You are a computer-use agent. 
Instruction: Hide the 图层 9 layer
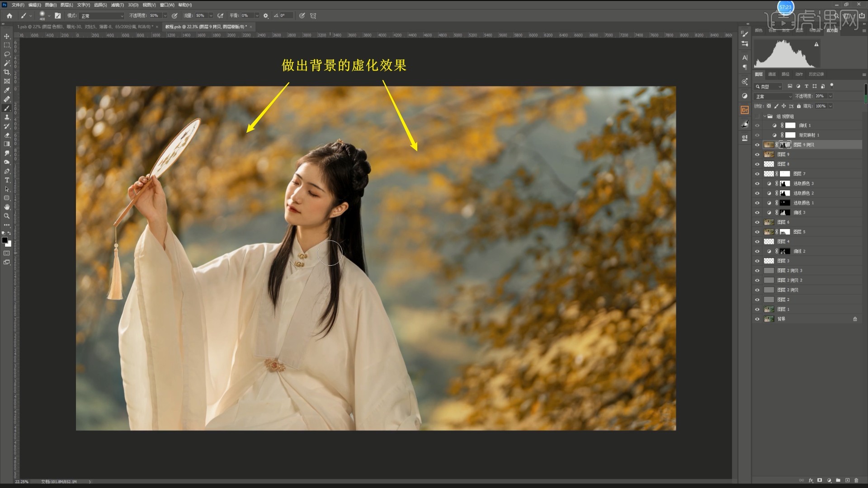pos(757,155)
